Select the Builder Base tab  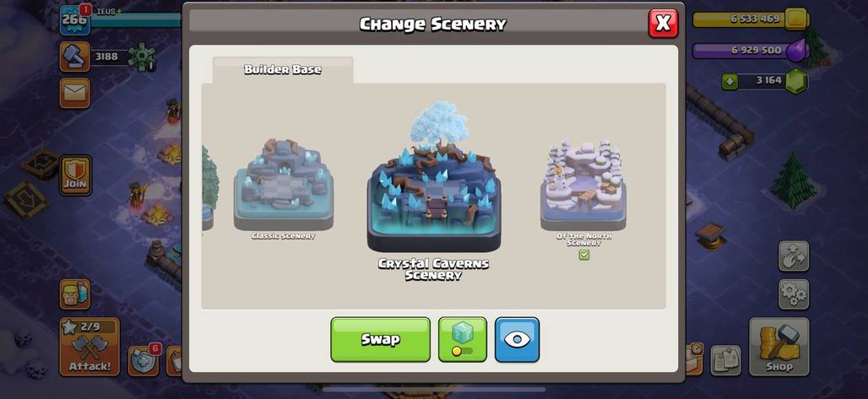point(282,70)
